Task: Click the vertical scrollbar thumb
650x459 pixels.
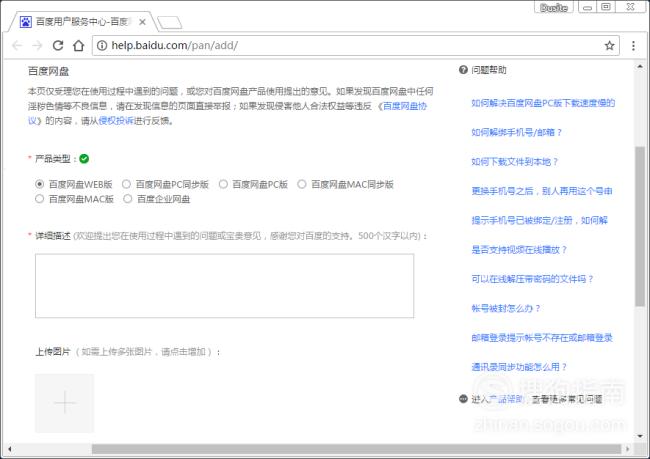Action: (640, 226)
